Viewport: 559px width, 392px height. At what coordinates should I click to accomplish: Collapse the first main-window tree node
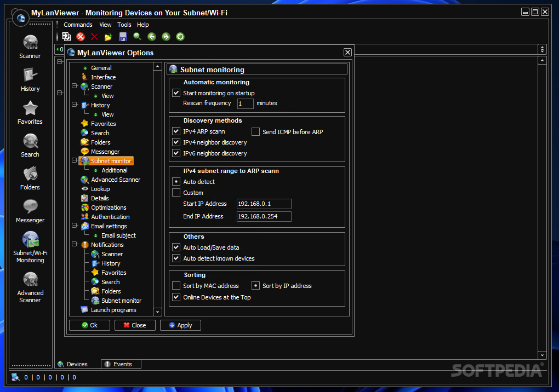pyautogui.click(x=60, y=62)
